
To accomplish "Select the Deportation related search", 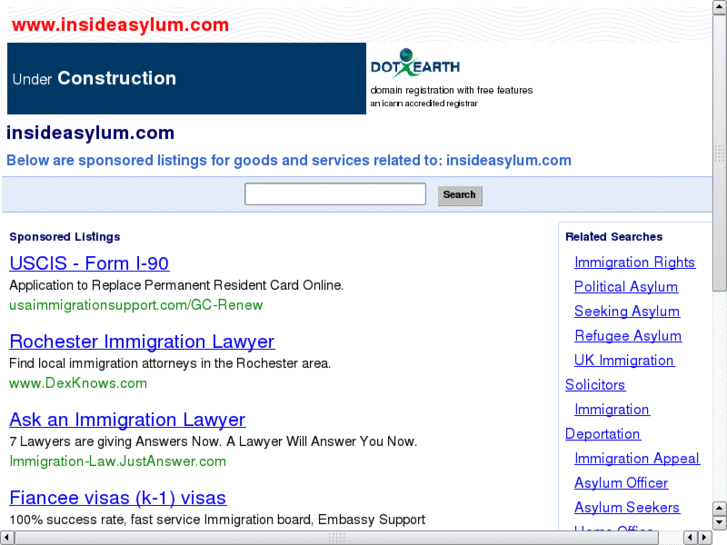I will [603, 434].
